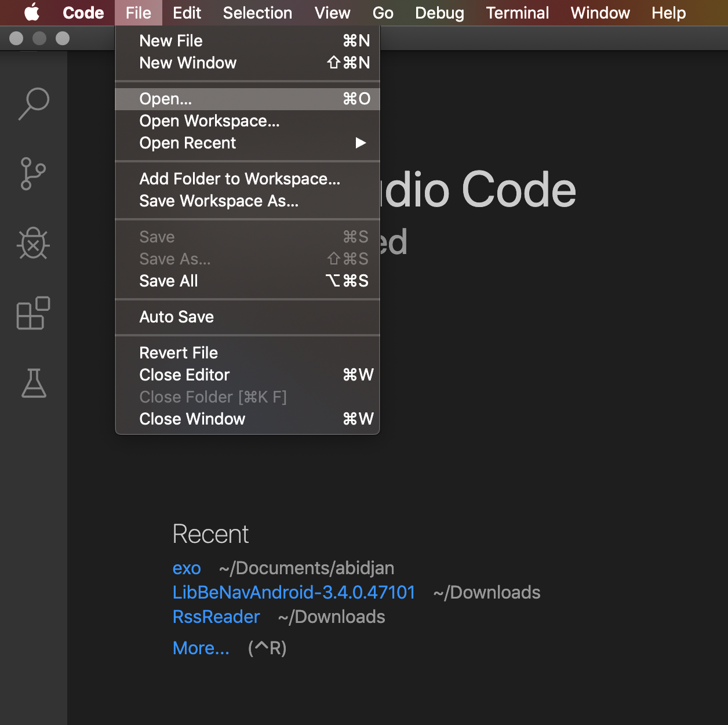The image size is (728, 725).
Task: Open the Search view in activity bar
Action: pyautogui.click(x=34, y=104)
